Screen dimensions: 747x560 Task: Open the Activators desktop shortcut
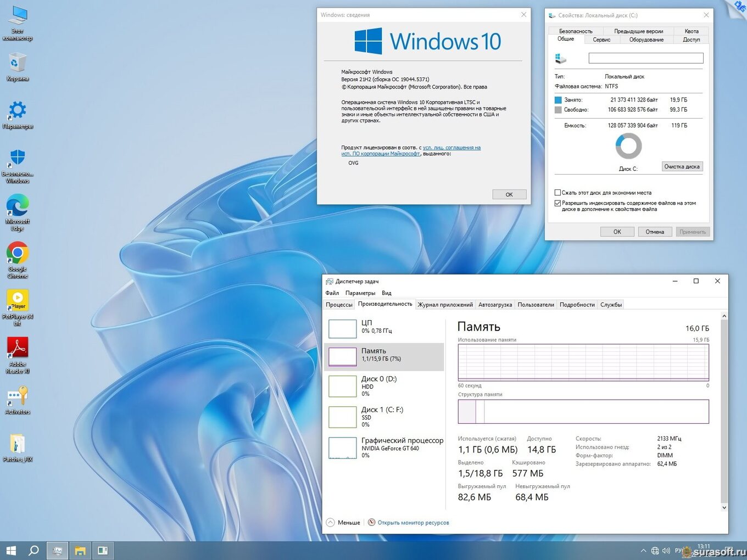pyautogui.click(x=18, y=400)
